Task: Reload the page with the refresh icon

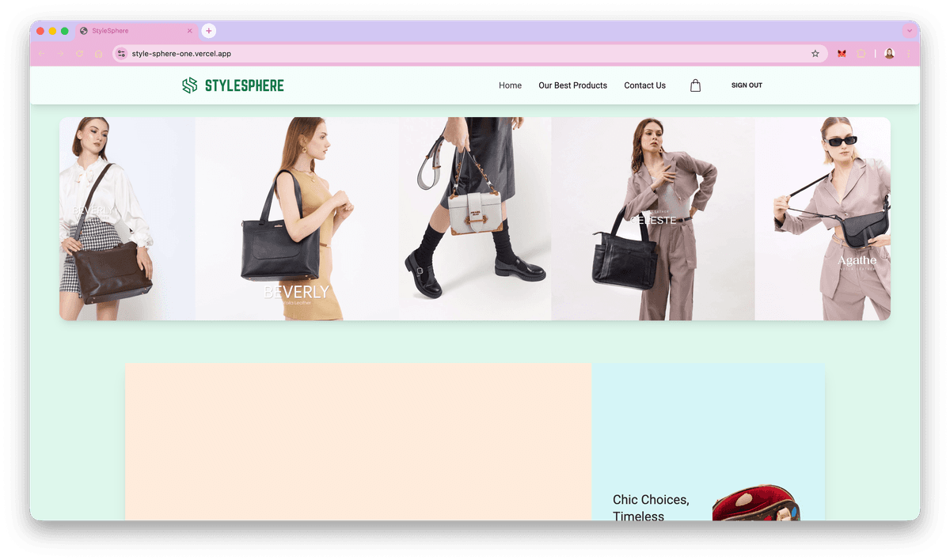Action: (x=78, y=53)
